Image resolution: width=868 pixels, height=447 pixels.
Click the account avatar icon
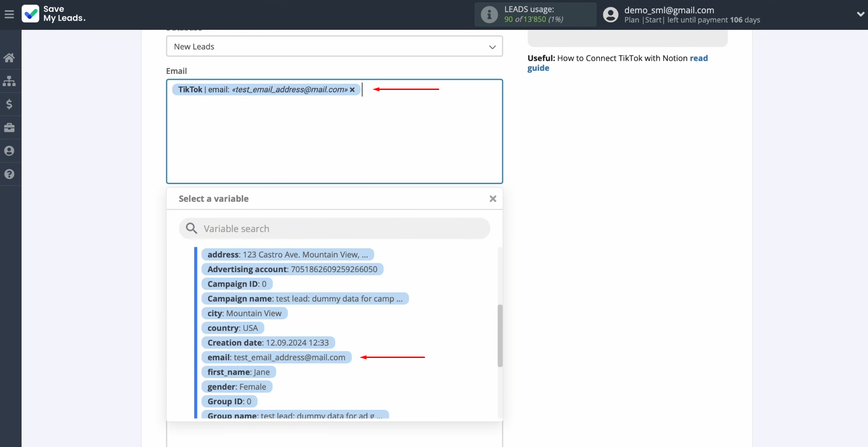click(x=610, y=15)
